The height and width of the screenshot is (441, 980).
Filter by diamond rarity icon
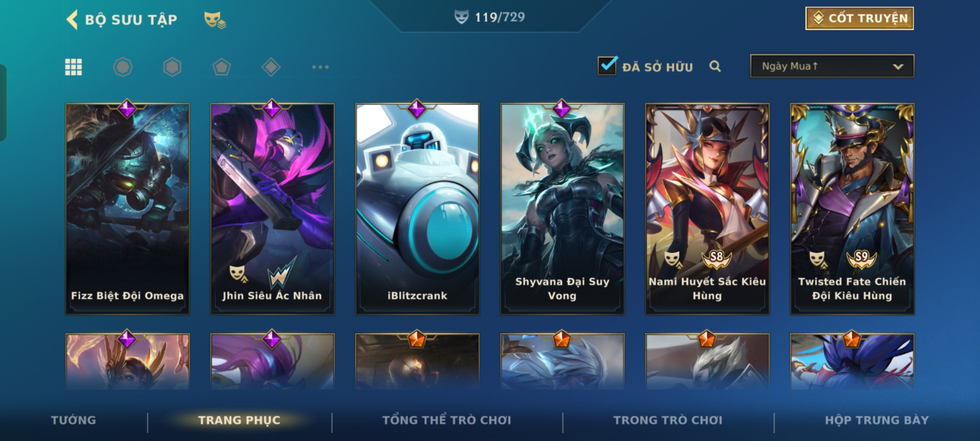[x=271, y=67]
